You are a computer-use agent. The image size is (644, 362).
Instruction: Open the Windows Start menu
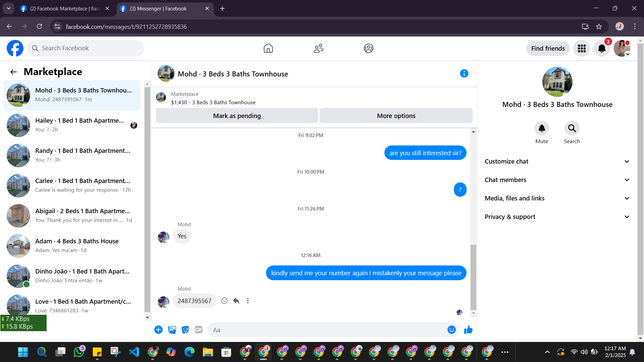(x=23, y=352)
